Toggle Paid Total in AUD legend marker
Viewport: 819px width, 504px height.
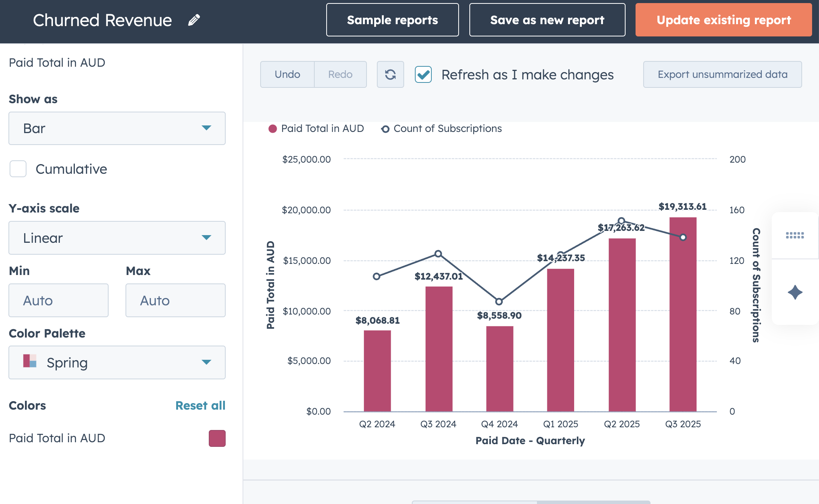(272, 129)
